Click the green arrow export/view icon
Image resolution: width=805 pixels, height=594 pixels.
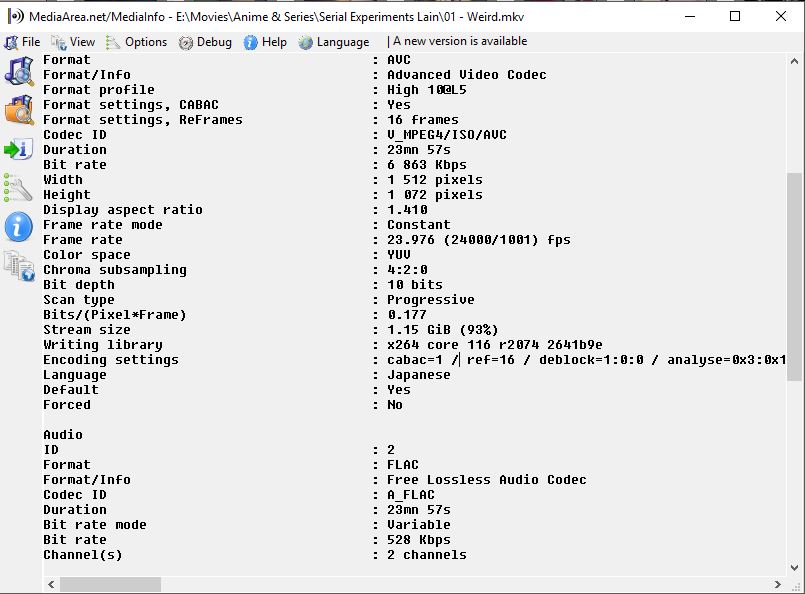coord(18,149)
